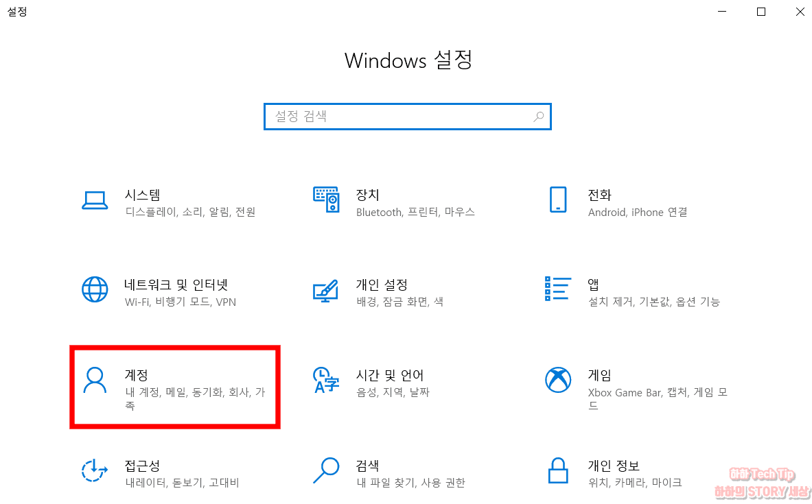Open the 검색 magnifier category icon
Image resolution: width=812 pixels, height=504 pixels.
pos(326,470)
